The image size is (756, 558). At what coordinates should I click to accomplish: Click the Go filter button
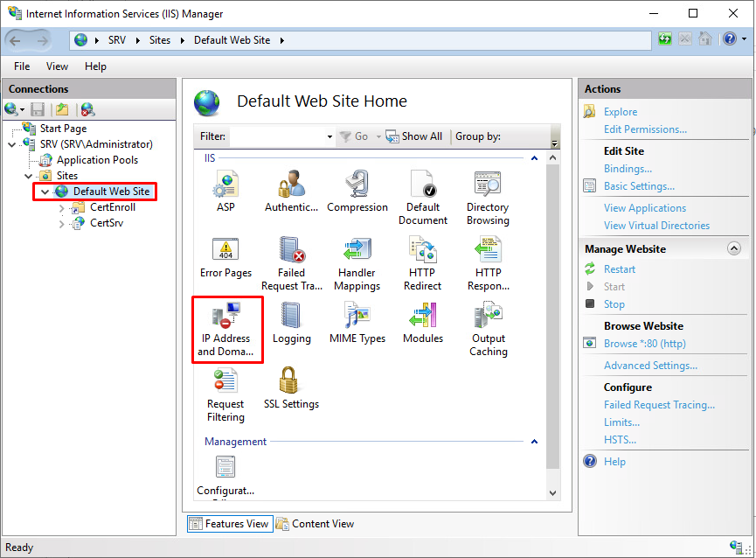(354, 136)
